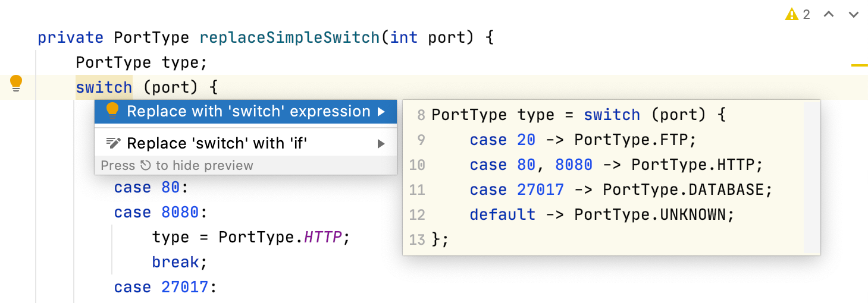Click the 'private' keyword in method signature
This screenshot has height=303, width=868.
tap(71, 38)
